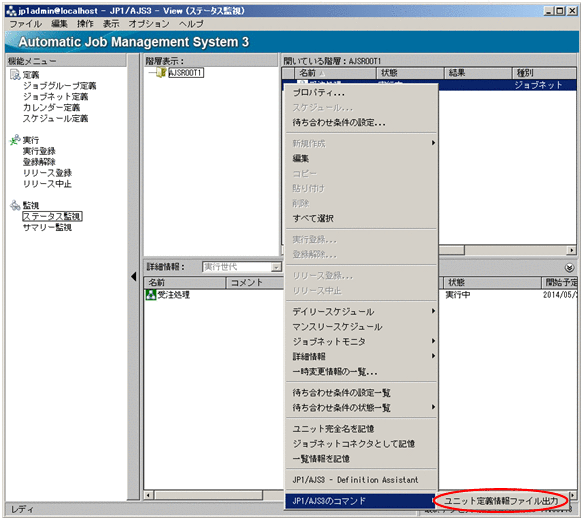Choose JP1/AJS3 - Definition Assistant entry
This screenshot has height=521, width=585.
click(x=361, y=480)
